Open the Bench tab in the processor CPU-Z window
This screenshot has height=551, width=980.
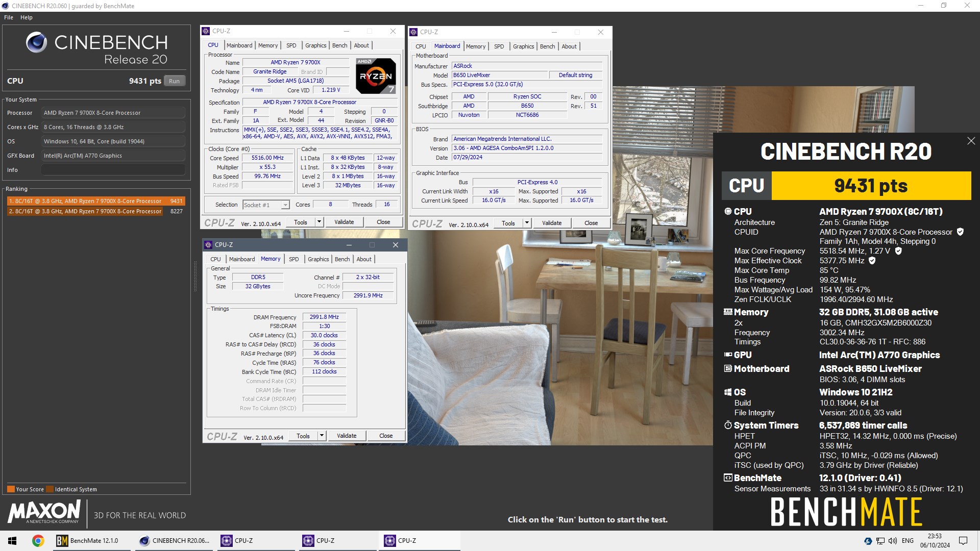tap(339, 45)
